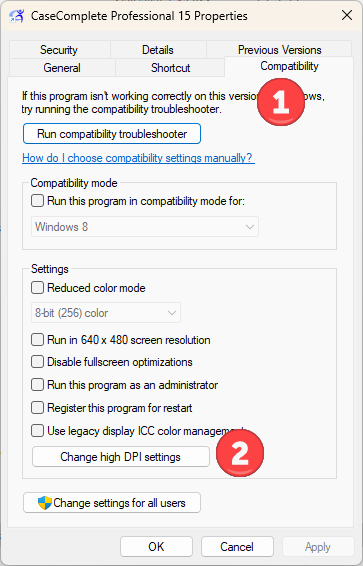Screen dimensions: 363x566
Task: Click Change high DPI settings button
Action: [x=121, y=457]
